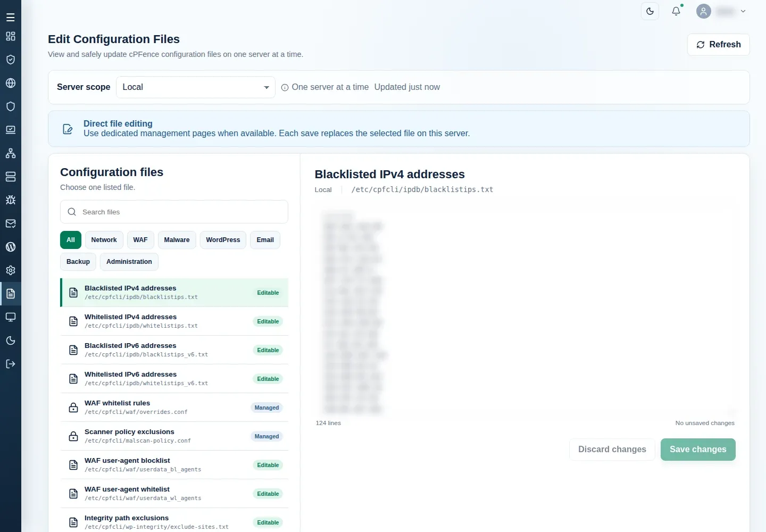Click the Refresh button
This screenshot has height=532, width=766.
point(718,45)
